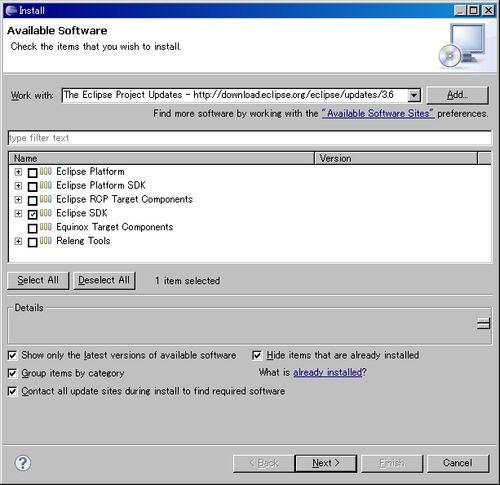The image size is (500, 485).
Task: Click the Releng Tools category icon
Action: click(46, 241)
